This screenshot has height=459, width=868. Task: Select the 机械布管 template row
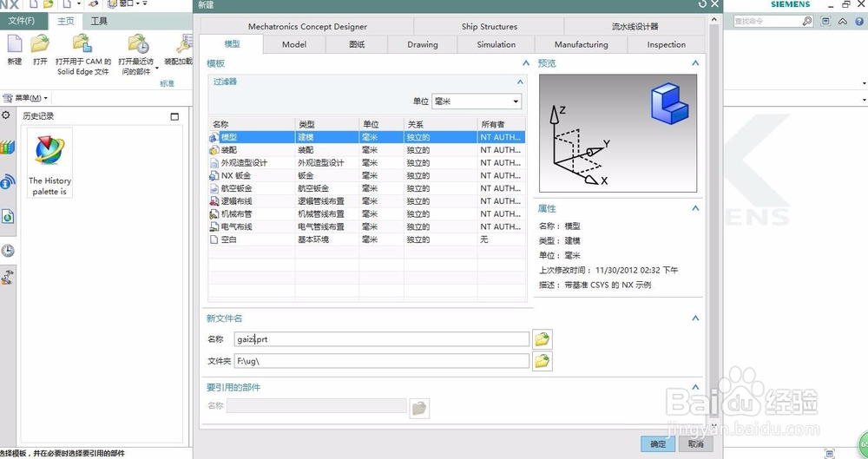pos(366,213)
